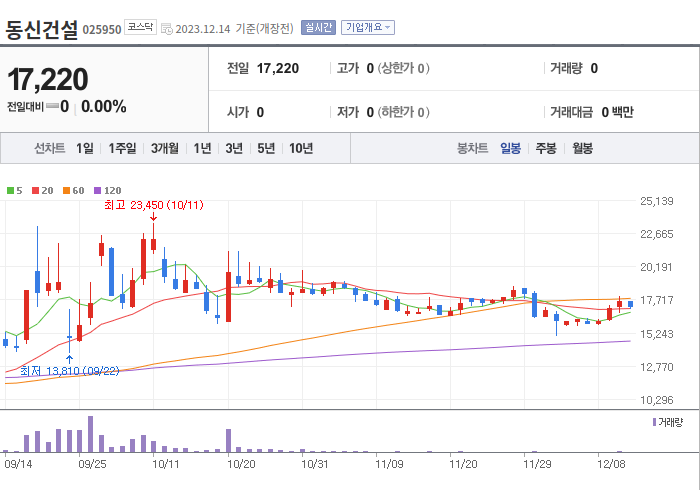Click the 11/29 date axis label

[x=537, y=464]
